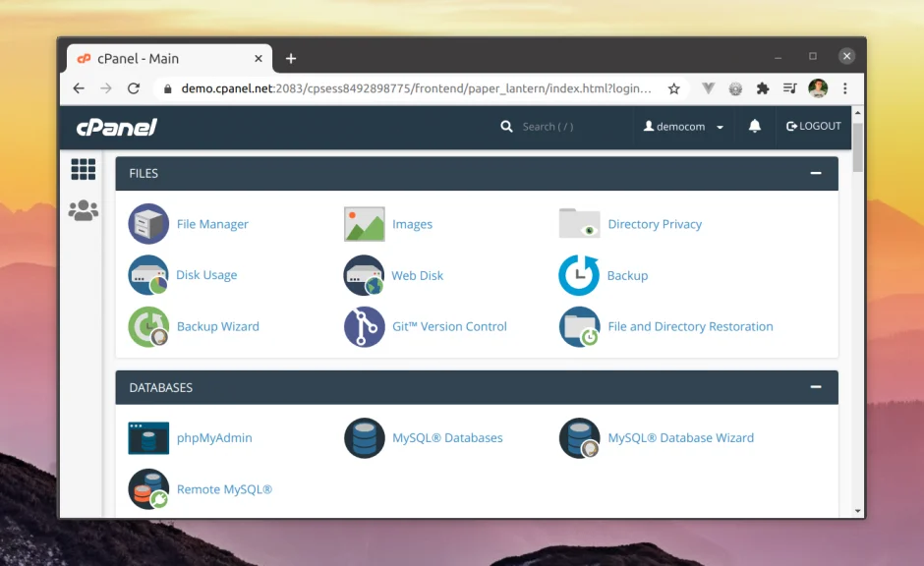Click the Backup clock icon
The height and width of the screenshot is (566, 924).
coord(579,275)
